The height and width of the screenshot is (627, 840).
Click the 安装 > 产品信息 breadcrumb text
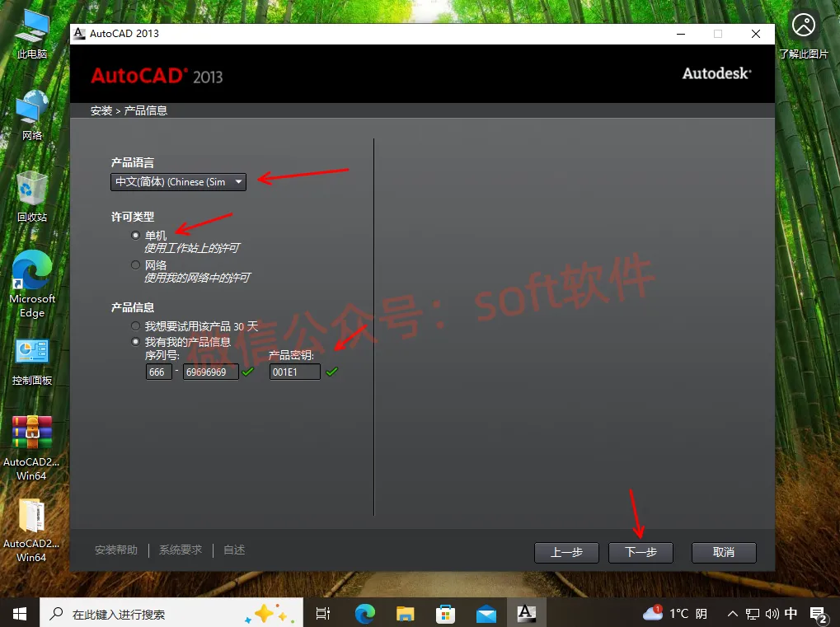click(x=129, y=111)
